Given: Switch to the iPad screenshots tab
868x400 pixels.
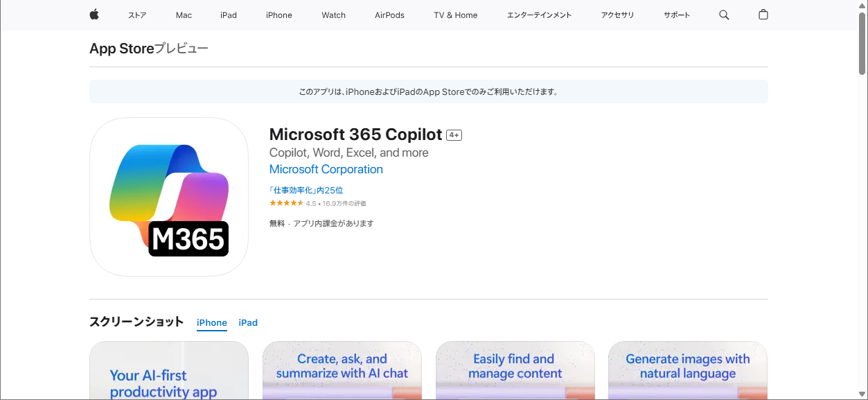Looking at the screenshot, I should 248,323.
